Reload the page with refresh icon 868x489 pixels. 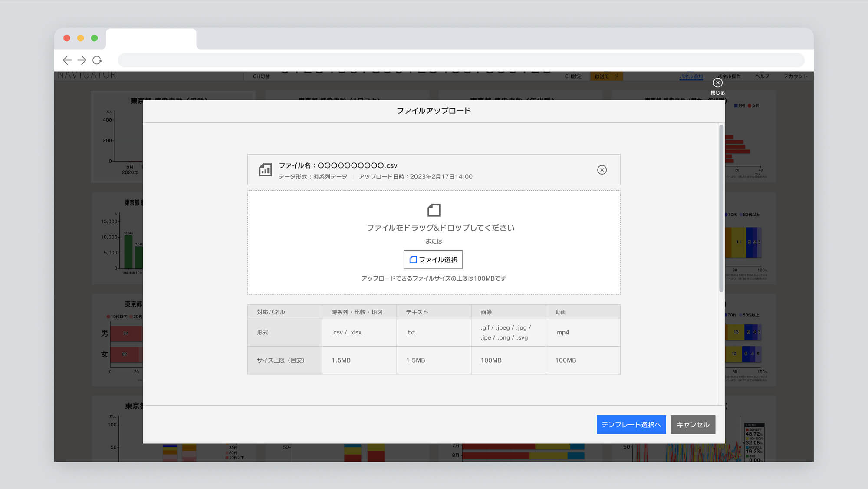97,60
